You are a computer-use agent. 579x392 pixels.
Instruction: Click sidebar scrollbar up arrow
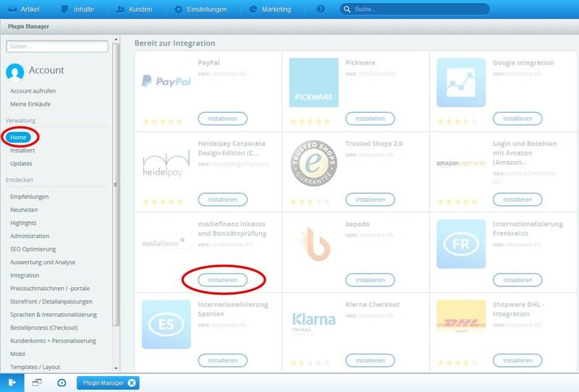[116, 39]
